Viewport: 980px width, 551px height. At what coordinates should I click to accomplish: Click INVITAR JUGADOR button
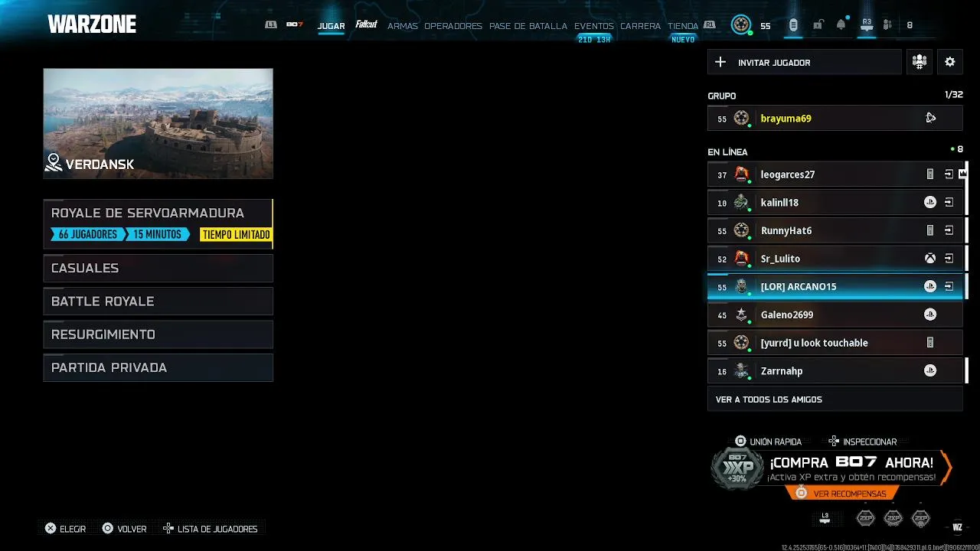click(x=805, y=62)
